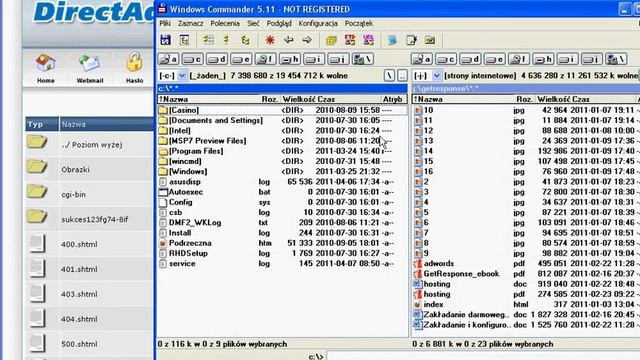Open the Konfiguracja menu
The height and width of the screenshot is (360, 640).
(x=318, y=23)
